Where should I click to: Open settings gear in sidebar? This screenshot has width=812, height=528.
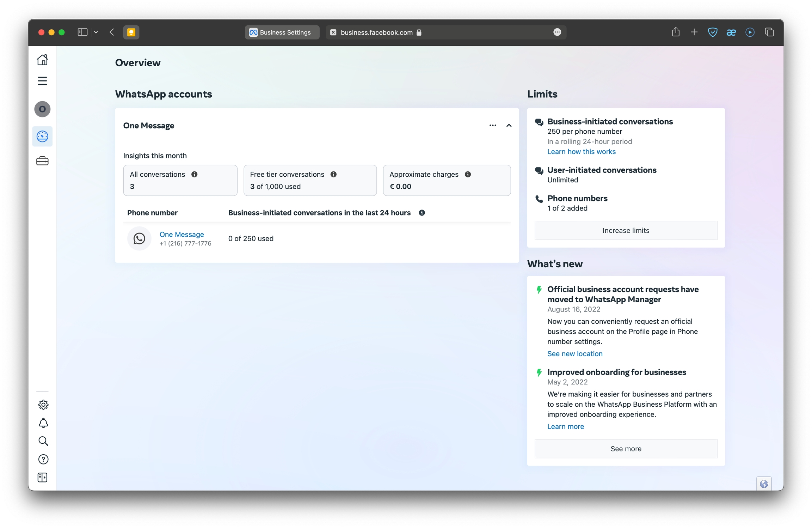pos(43,405)
